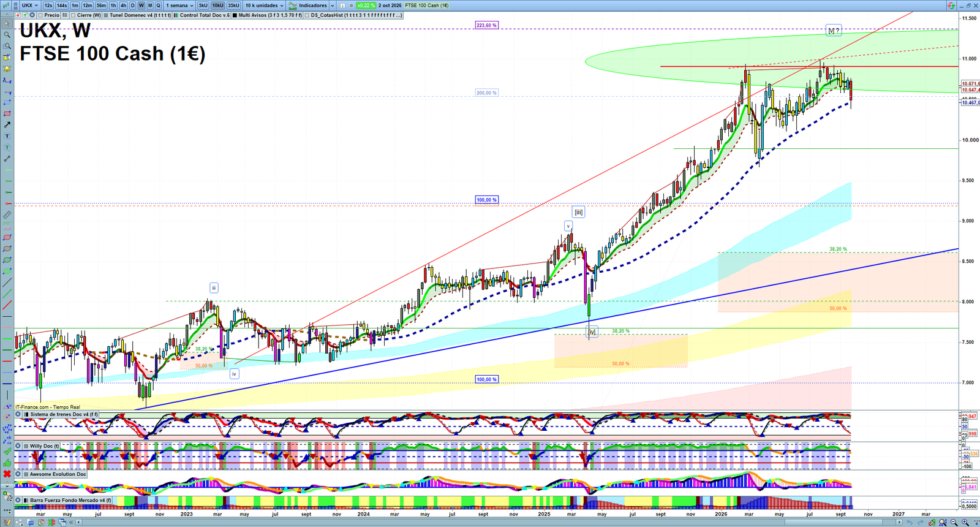
Task: Expand the more options ellipsis in sidebar
Action: point(7,511)
